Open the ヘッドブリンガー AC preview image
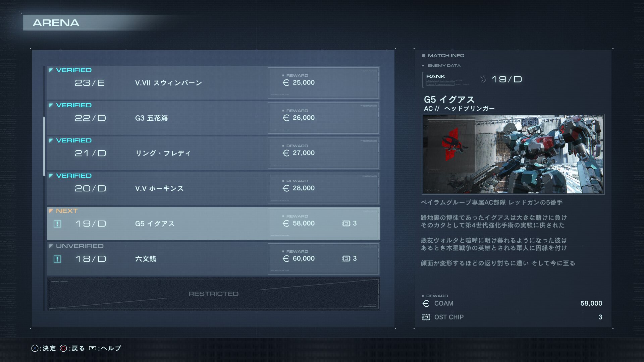 [513, 154]
